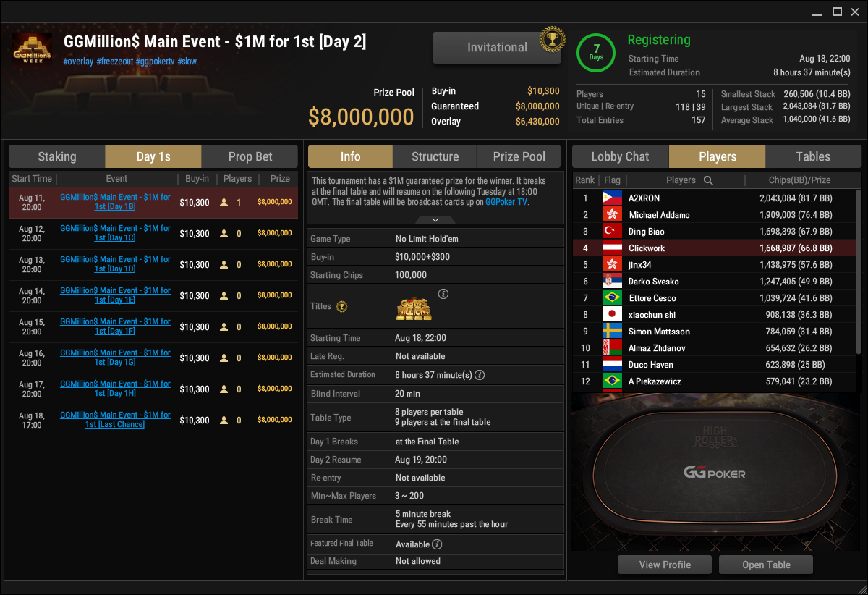Click the View Profile button
This screenshot has width=868, height=595.
coord(665,565)
